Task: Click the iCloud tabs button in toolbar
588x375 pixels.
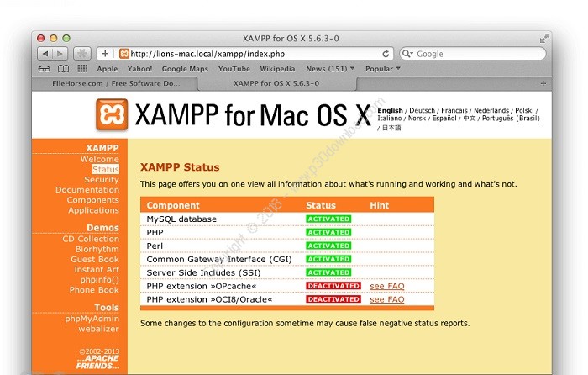Action: click(x=82, y=54)
